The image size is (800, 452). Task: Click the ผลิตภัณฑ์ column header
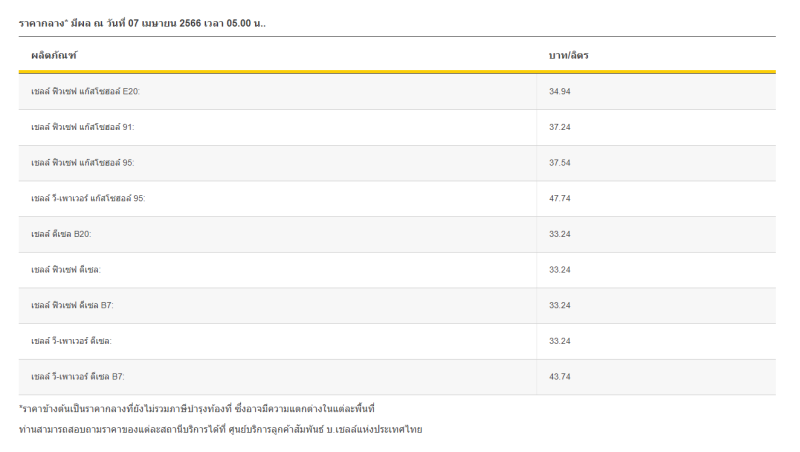(54, 55)
